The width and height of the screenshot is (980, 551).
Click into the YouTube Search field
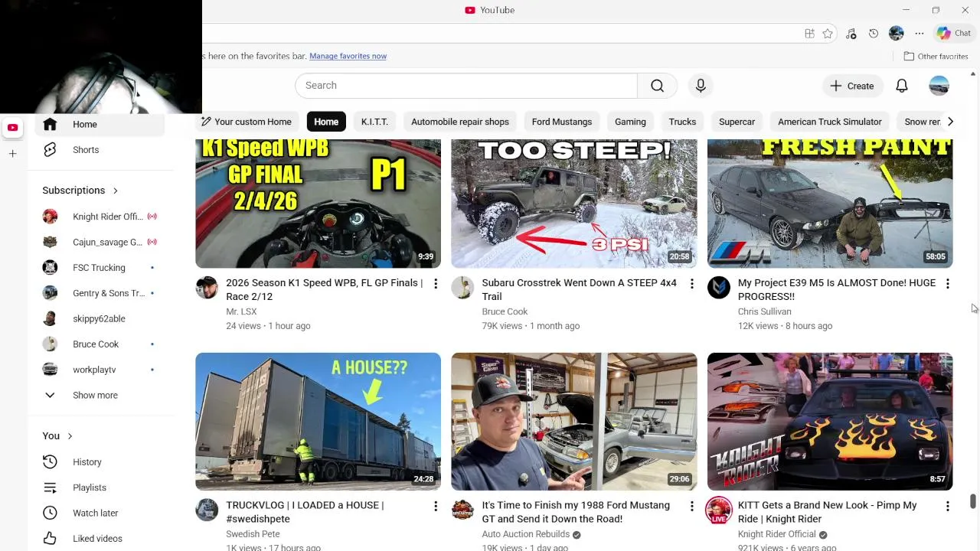(466, 86)
